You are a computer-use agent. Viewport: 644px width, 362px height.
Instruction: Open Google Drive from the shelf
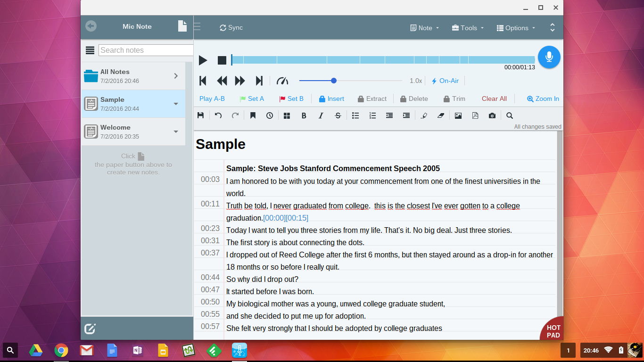(36, 350)
